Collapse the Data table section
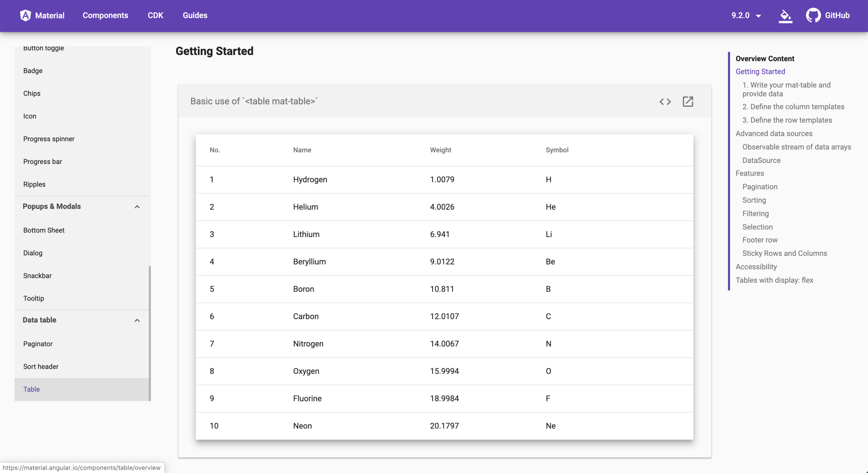This screenshot has width=868, height=473. [x=137, y=320]
